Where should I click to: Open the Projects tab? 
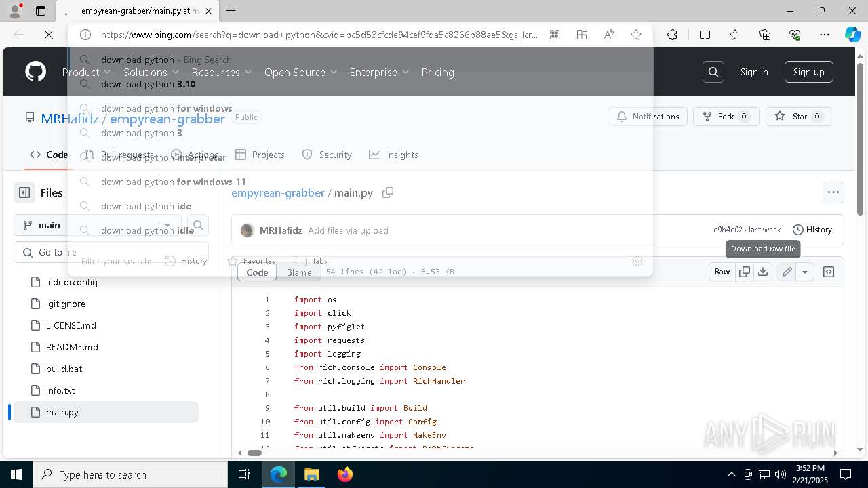point(260,155)
